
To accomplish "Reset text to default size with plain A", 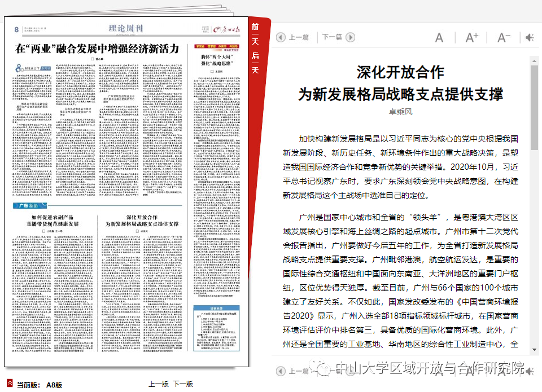I will [439, 38].
